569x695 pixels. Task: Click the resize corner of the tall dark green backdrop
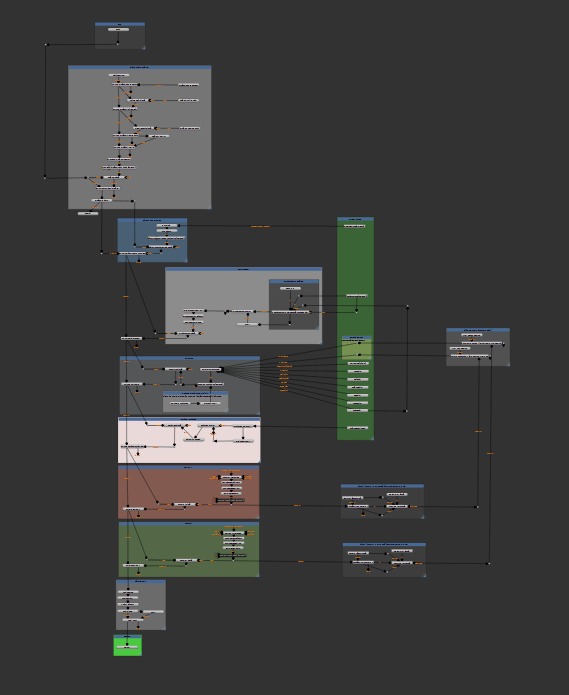[x=371, y=438]
